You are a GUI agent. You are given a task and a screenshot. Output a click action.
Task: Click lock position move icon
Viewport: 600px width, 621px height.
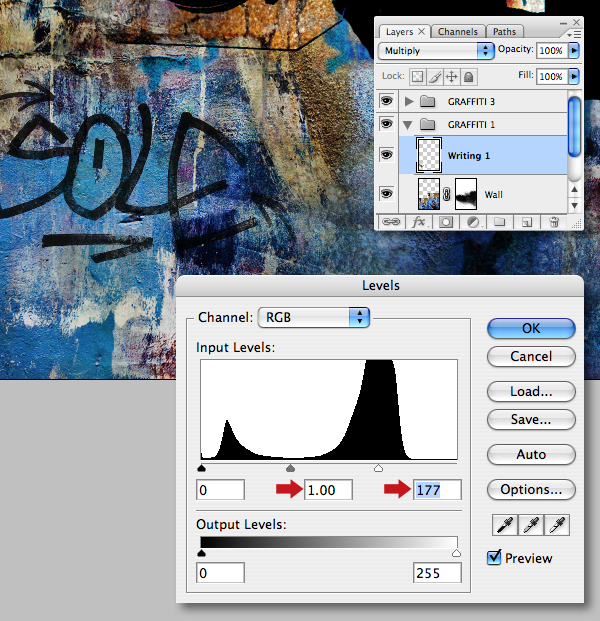click(x=451, y=76)
